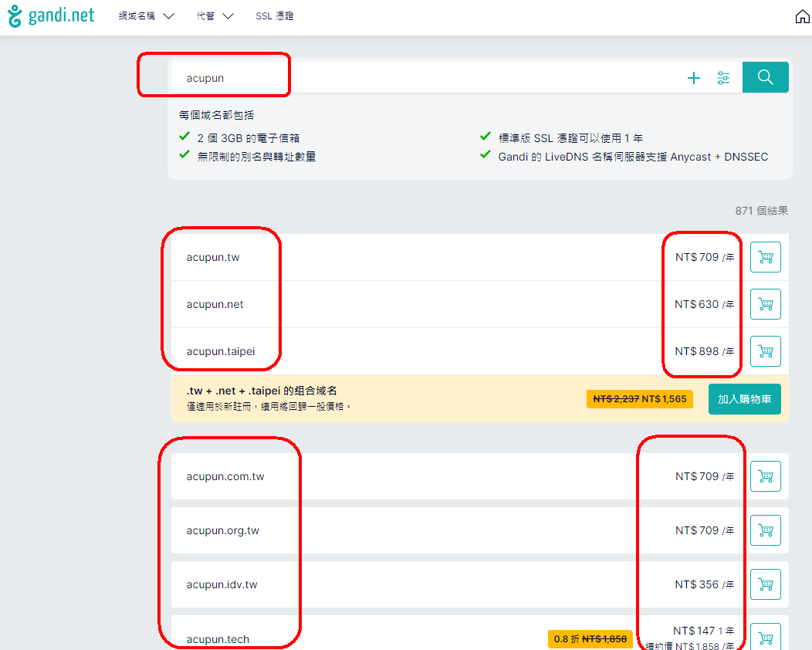Add acupun.taipei to cart
This screenshot has width=812, height=650.
pyautogui.click(x=765, y=351)
